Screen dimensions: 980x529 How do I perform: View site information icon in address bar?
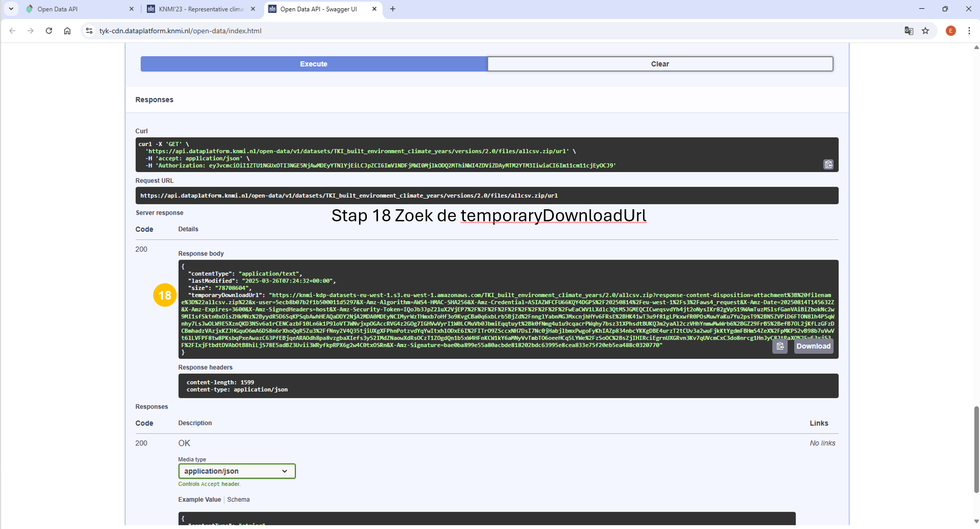(89, 31)
